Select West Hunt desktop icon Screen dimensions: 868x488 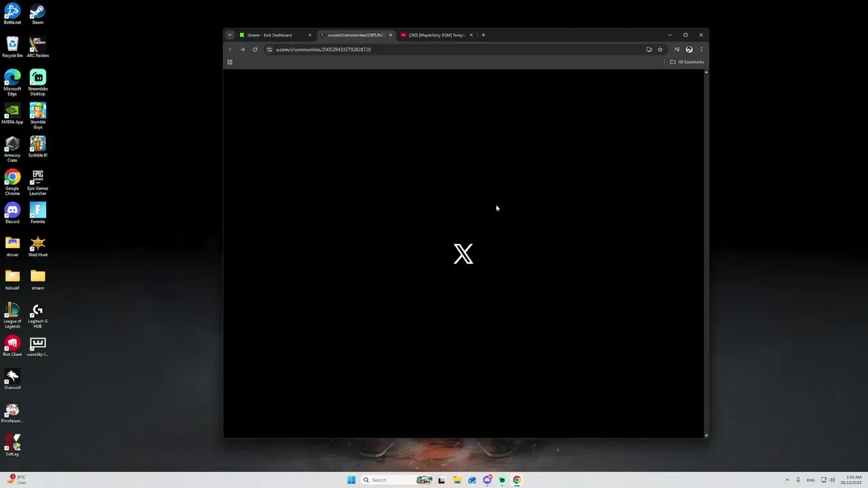pos(38,247)
